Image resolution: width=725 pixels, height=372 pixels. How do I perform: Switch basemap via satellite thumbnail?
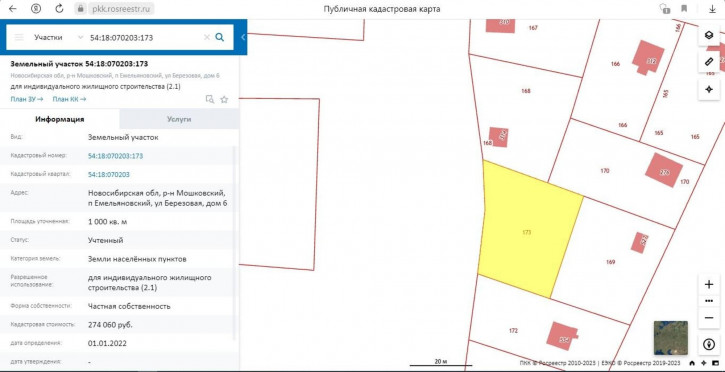tap(670, 338)
